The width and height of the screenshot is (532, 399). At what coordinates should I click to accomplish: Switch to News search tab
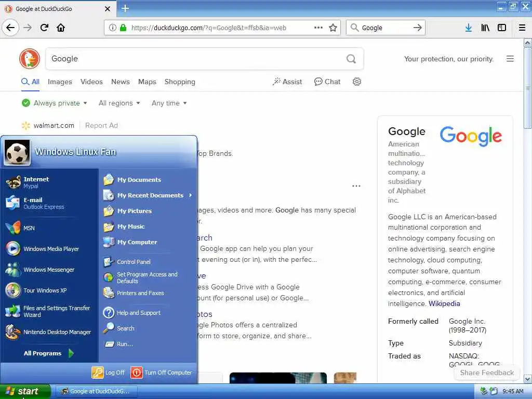pyautogui.click(x=120, y=82)
